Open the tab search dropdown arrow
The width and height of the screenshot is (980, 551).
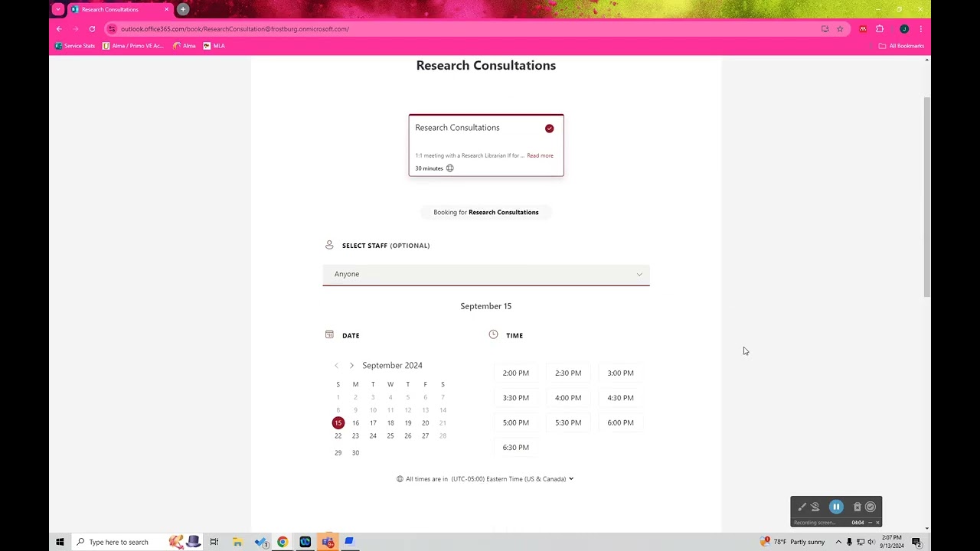[58, 9]
